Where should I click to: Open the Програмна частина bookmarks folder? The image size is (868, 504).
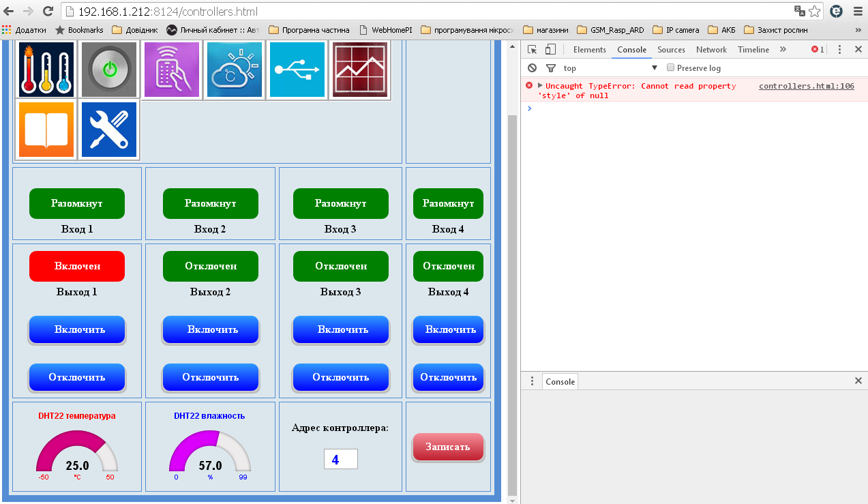click(310, 30)
